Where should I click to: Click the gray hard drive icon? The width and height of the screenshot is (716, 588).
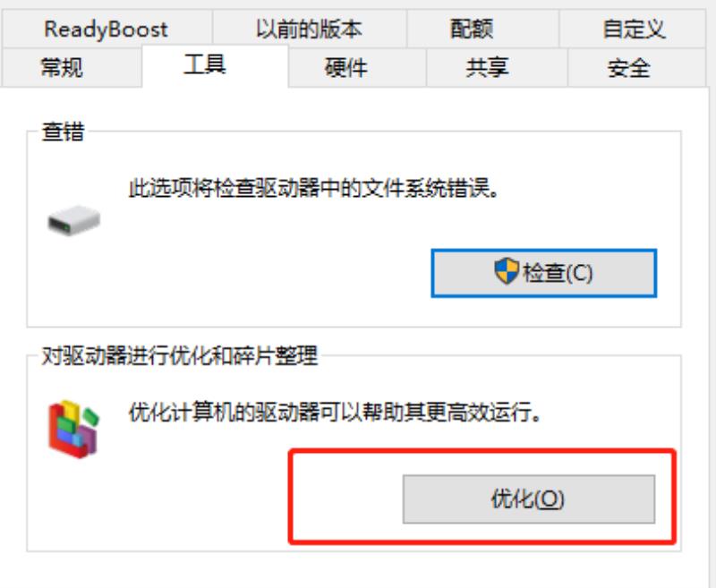pos(74,220)
